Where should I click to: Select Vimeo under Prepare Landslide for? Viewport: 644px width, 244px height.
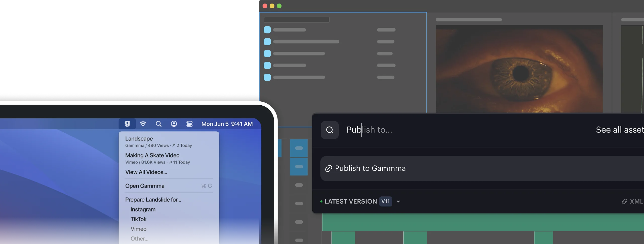[138, 229]
